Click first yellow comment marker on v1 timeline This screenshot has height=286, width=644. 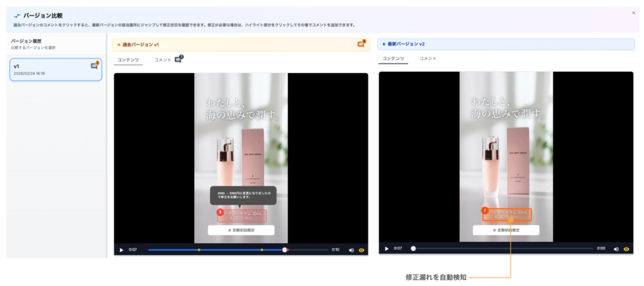tap(199, 250)
